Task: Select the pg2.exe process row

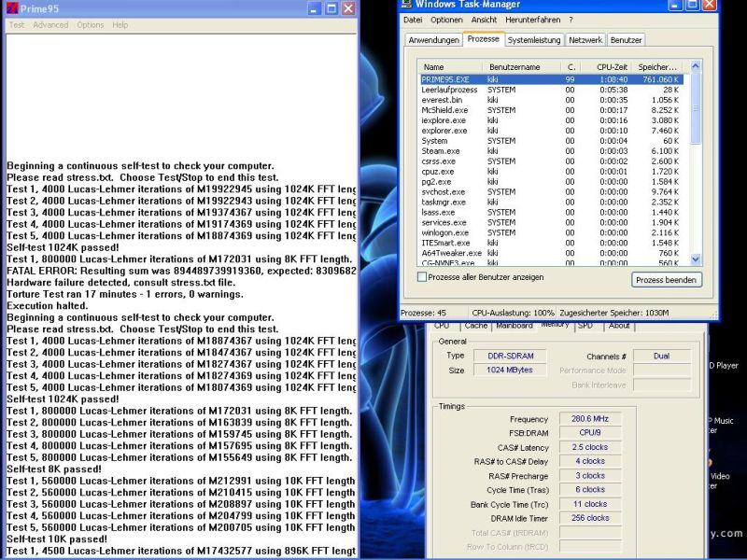Action: tap(551, 182)
